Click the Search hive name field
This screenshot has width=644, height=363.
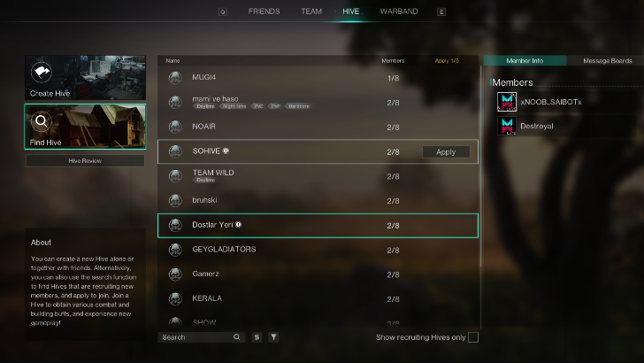click(x=197, y=337)
